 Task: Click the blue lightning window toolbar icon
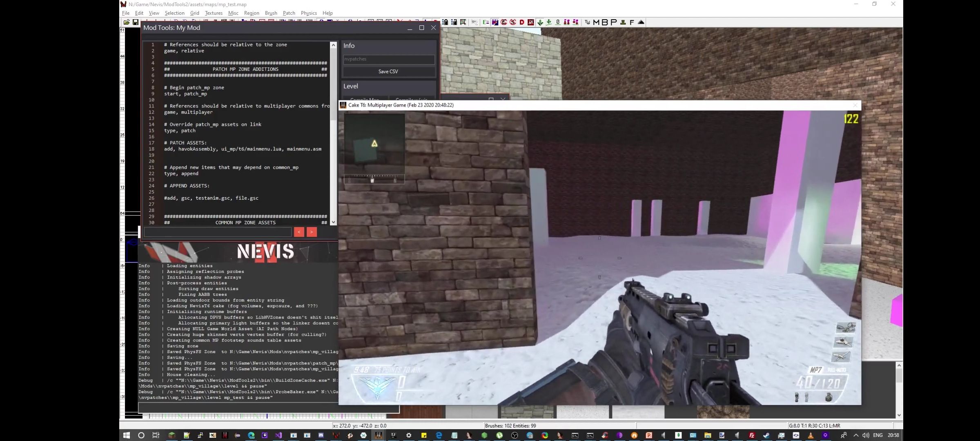[495, 22]
